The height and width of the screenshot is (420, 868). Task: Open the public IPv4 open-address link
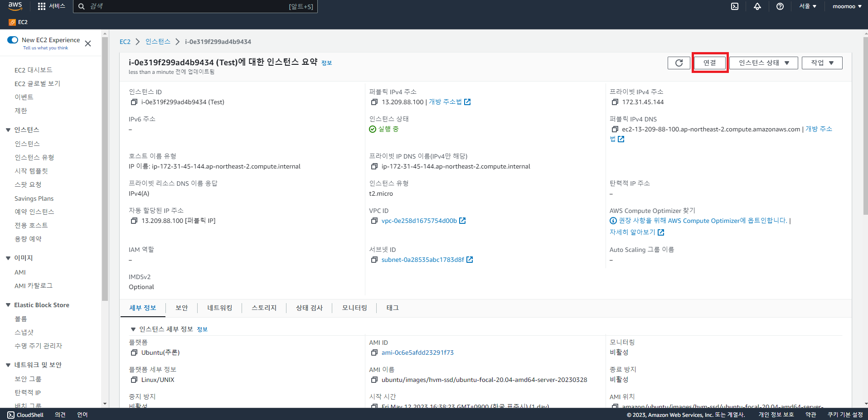450,102
